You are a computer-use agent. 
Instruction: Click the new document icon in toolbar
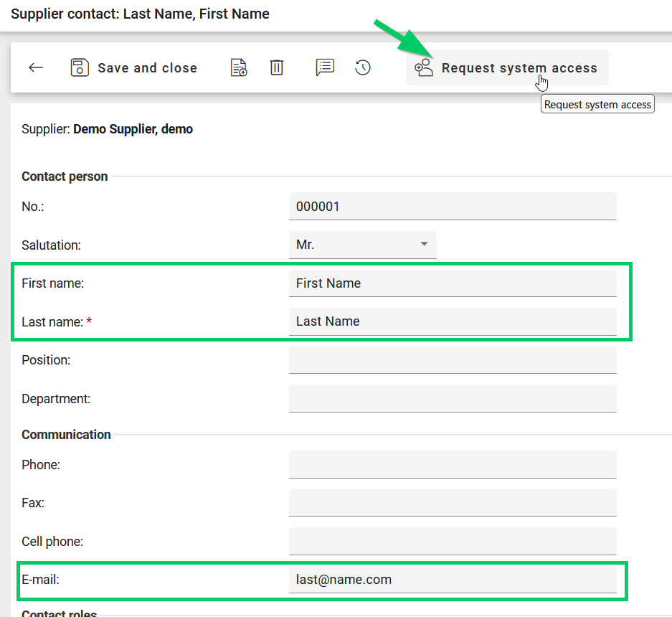[x=238, y=67]
